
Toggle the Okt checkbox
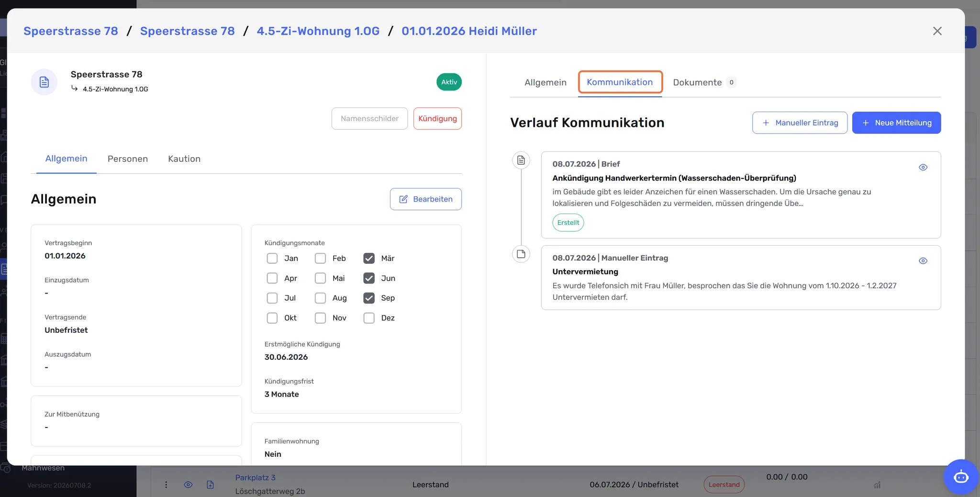click(x=272, y=318)
